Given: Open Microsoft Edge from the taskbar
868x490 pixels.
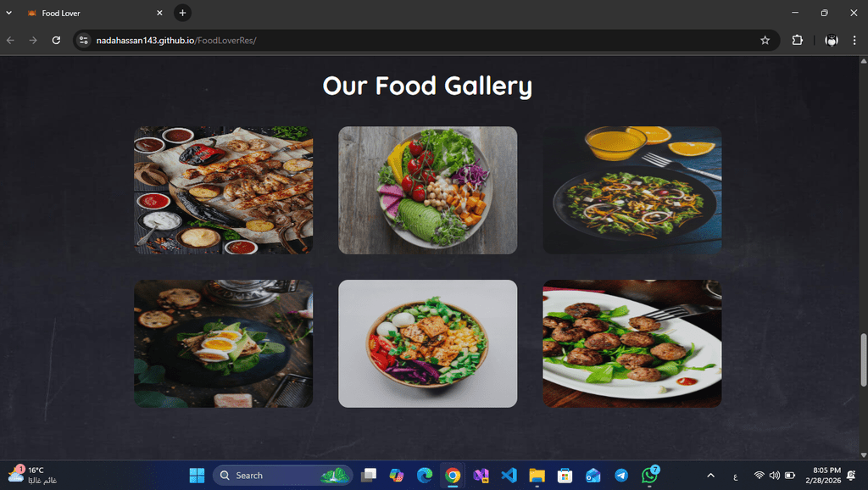Looking at the screenshot, I should click(x=425, y=476).
